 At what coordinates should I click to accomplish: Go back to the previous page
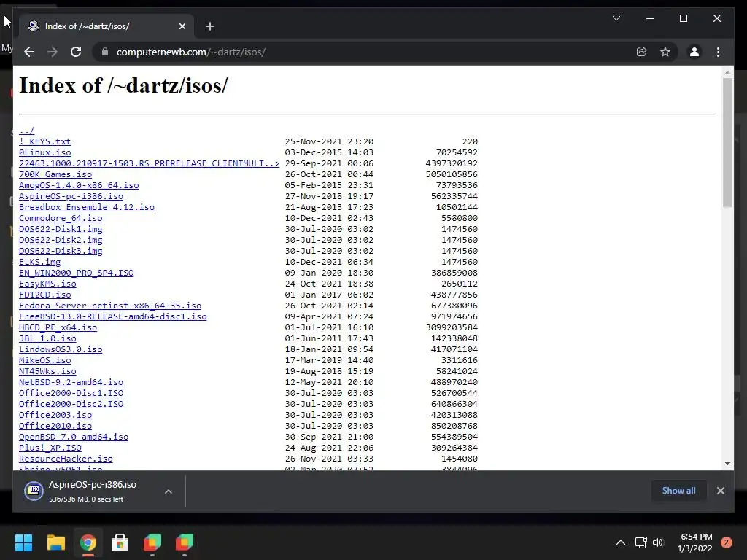click(x=29, y=52)
